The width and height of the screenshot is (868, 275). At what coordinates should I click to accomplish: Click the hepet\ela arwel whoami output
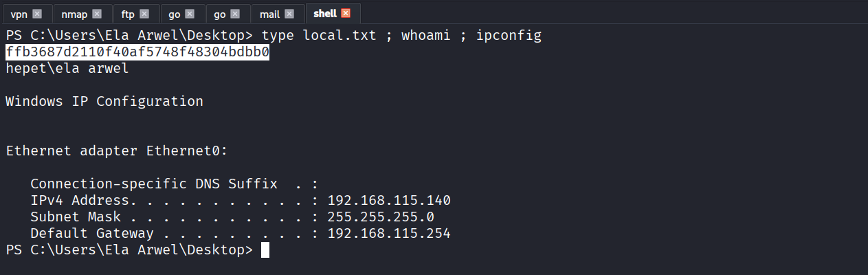[67, 69]
